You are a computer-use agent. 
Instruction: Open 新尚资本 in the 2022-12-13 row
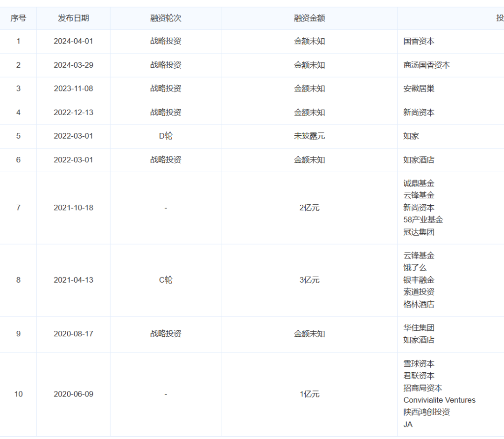[419, 112]
